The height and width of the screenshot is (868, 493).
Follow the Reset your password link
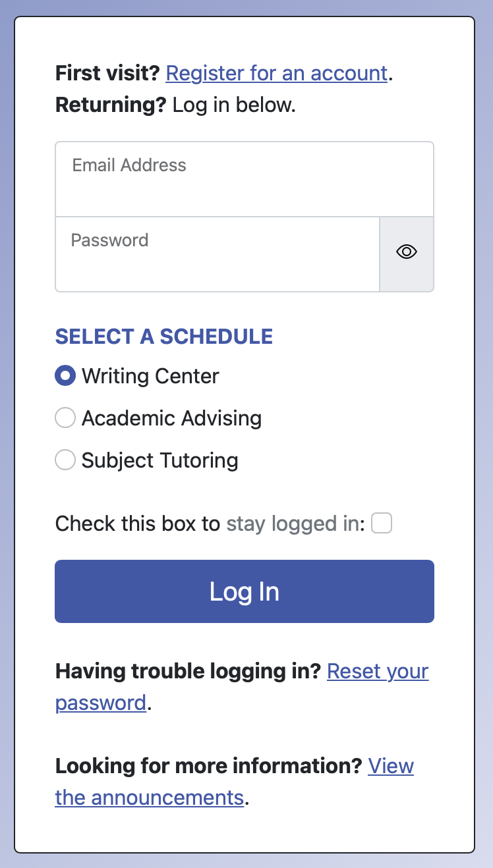point(378,672)
